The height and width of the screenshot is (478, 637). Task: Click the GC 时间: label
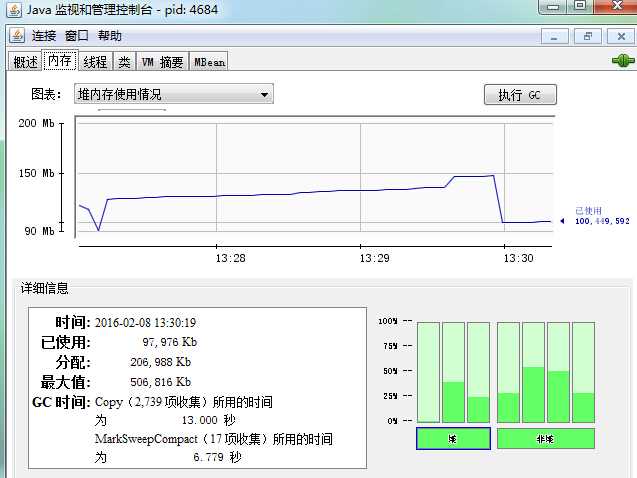coord(61,402)
